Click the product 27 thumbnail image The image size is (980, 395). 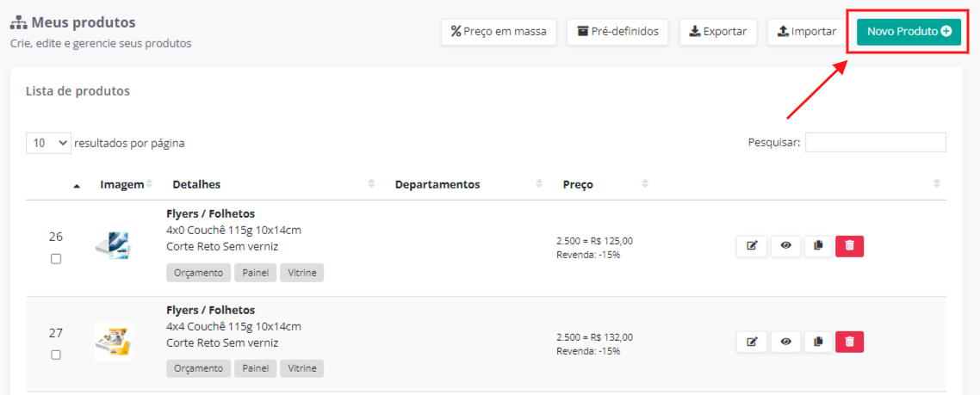pyautogui.click(x=114, y=342)
